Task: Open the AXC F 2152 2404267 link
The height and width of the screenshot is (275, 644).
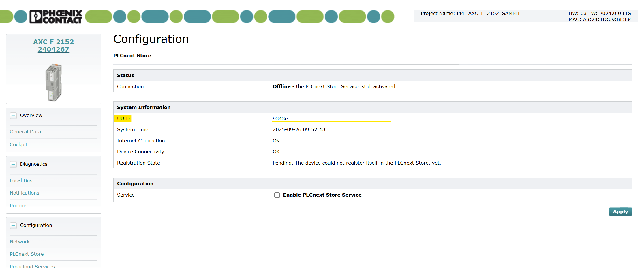Action: point(54,46)
